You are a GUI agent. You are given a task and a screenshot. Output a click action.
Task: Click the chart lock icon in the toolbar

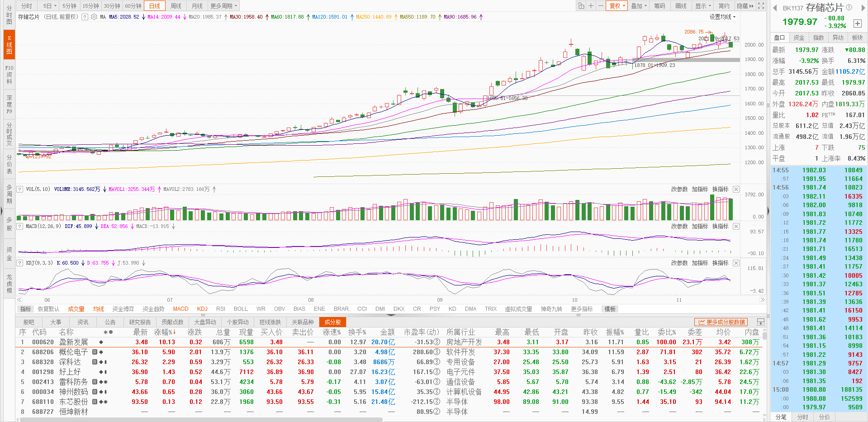(581, 6)
